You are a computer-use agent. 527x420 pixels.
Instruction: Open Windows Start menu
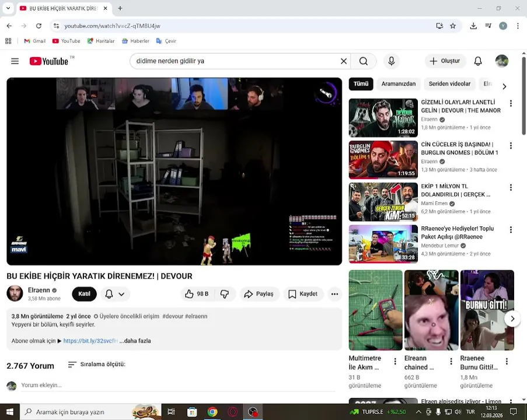click(10, 412)
